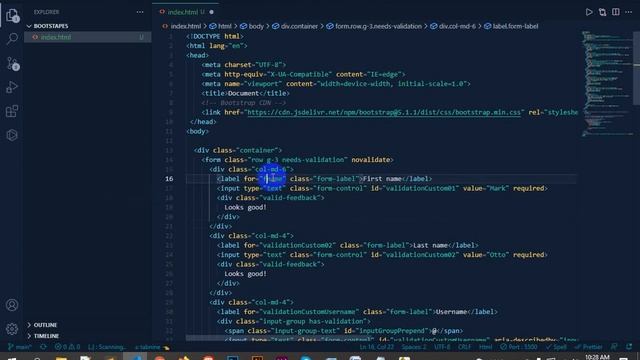Viewport: 640px width, 360px height.
Task: Click the 'Last name' label text
Action: [x=431, y=245]
